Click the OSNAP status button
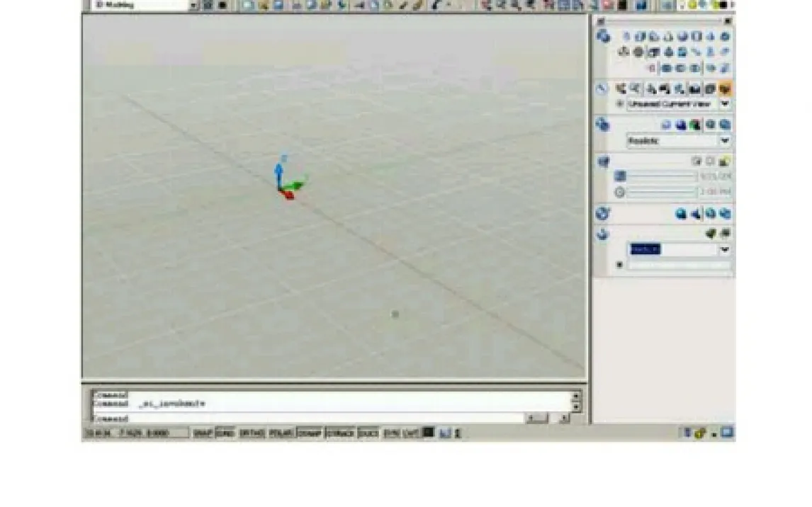Screen dimensions: 812x507 coord(310,433)
